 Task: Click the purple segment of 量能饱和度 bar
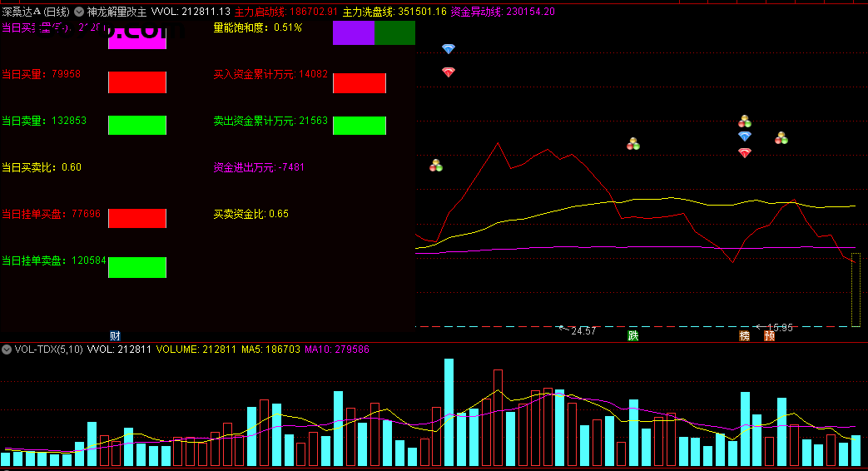point(354,33)
